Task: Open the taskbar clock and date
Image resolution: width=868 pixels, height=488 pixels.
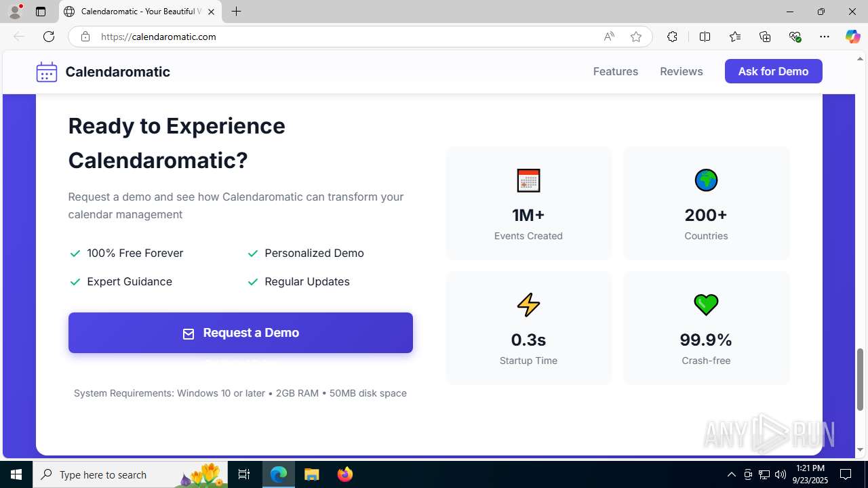Action: (811, 474)
